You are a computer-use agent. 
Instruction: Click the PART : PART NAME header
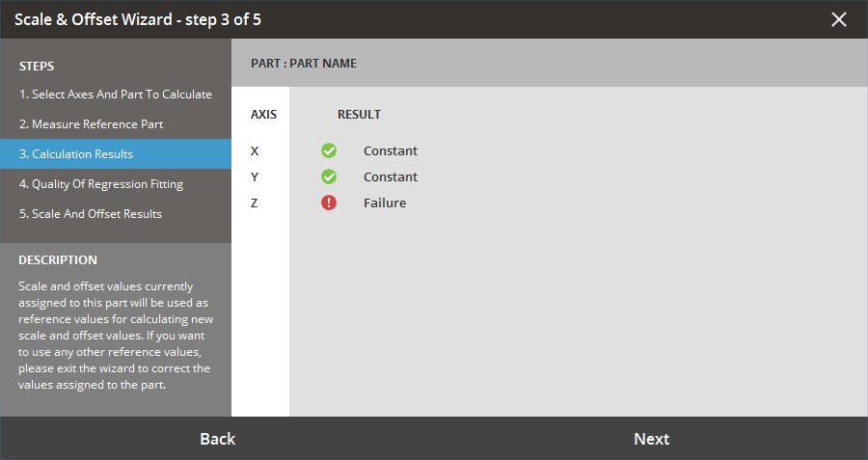(x=304, y=64)
